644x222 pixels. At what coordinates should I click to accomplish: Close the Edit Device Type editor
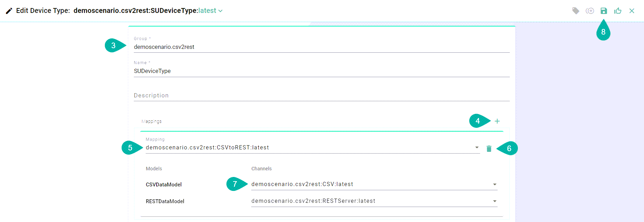632,11
